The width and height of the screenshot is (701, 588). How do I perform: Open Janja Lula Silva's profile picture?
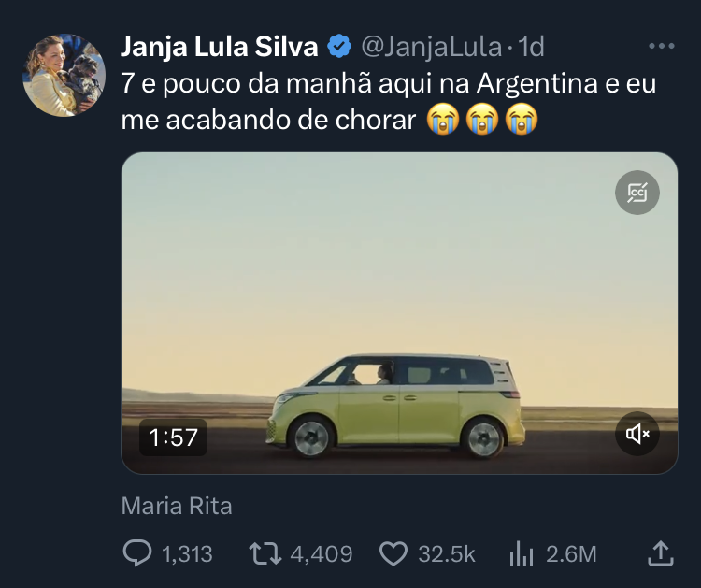(64, 76)
